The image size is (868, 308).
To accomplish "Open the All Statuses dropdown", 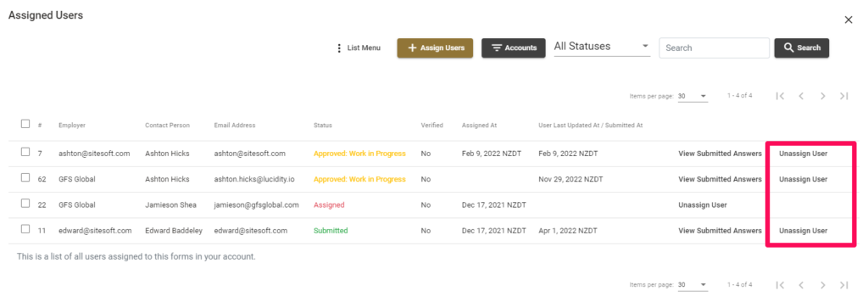I will (x=602, y=47).
